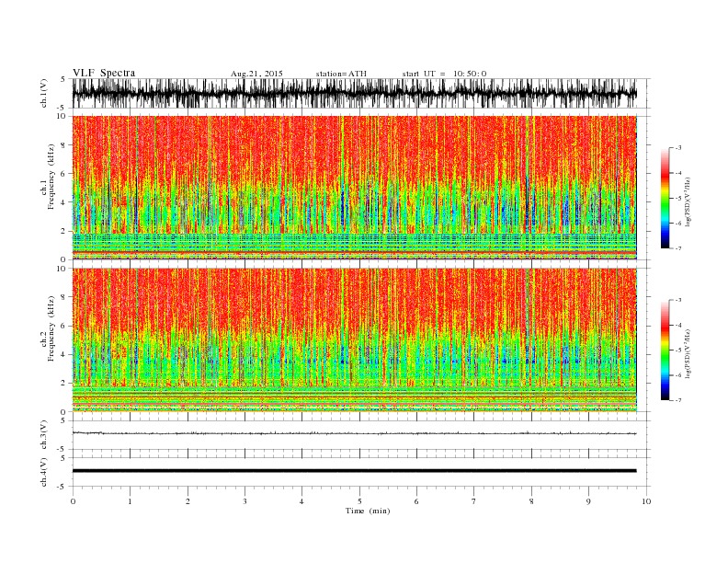Click time axis tick label '1'
The height and width of the screenshot is (563, 728).
coord(130,501)
